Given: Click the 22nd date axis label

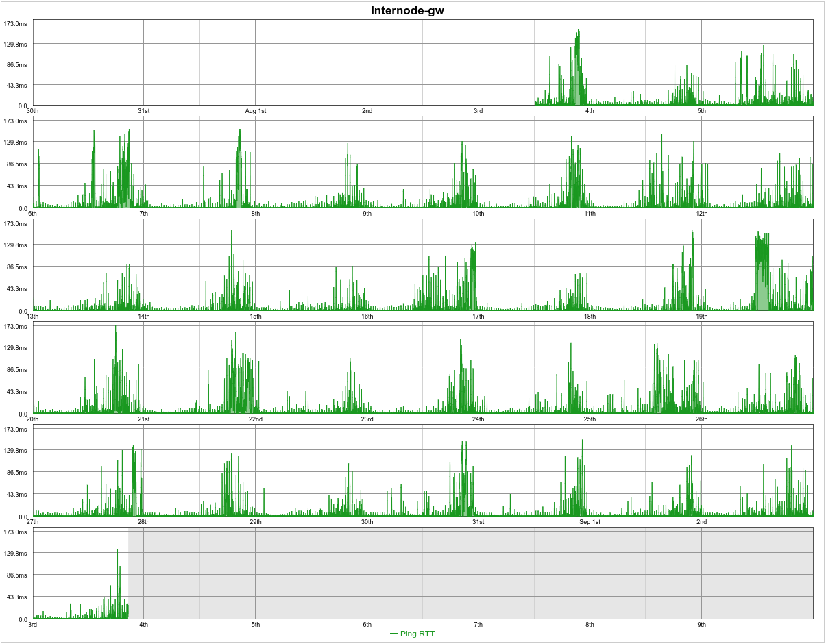Looking at the screenshot, I should tap(256, 419).
